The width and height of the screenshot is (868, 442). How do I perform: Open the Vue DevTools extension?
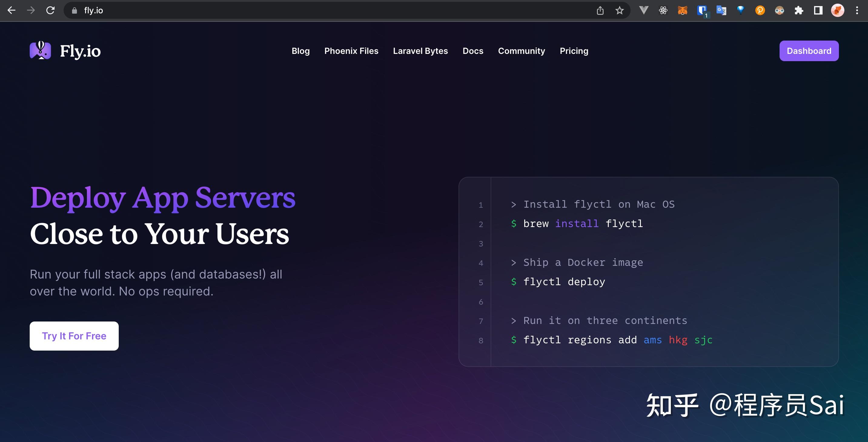click(x=644, y=10)
